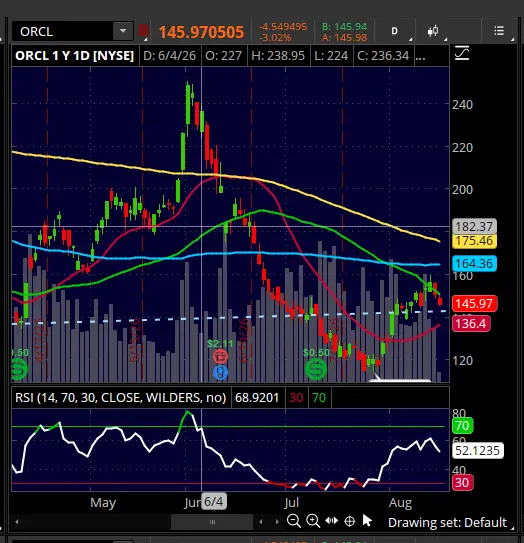524x543 pixels.
Task: Open the chart style candlestick menu
Action: pos(433,32)
